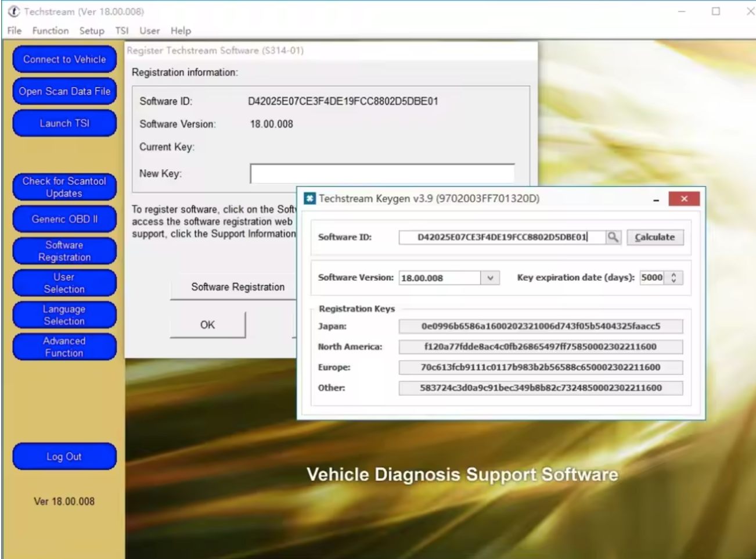Open the Help menu
This screenshot has width=756, height=559.
point(181,31)
